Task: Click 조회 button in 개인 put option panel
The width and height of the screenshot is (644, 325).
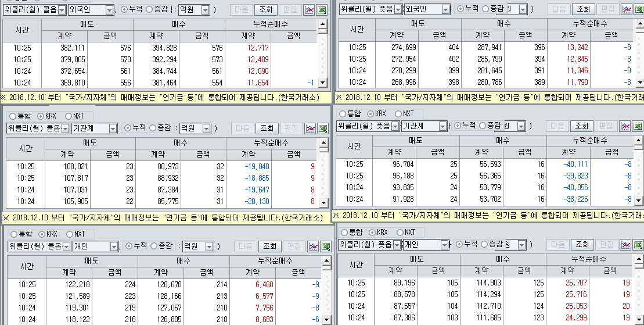Action: click(582, 245)
